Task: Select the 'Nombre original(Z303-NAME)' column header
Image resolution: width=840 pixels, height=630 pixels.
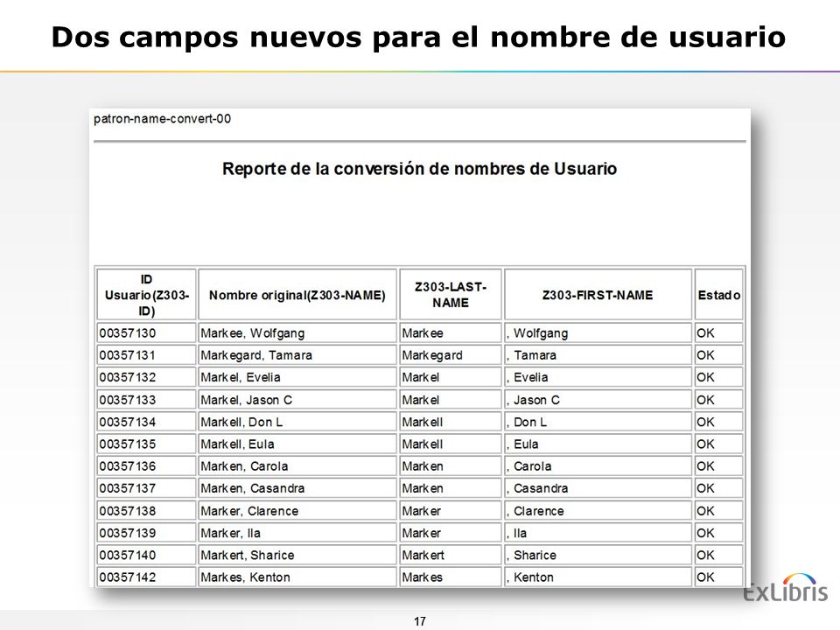Action: pyautogui.click(x=297, y=295)
